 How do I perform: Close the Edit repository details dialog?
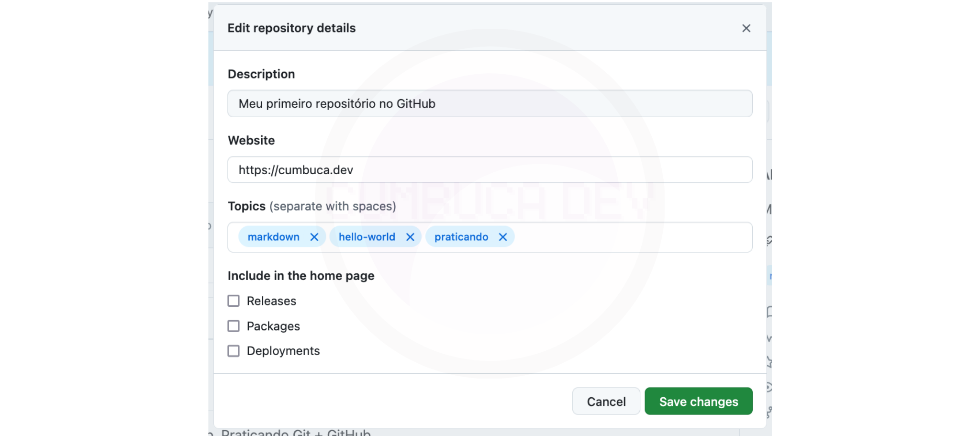click(746, 28)
